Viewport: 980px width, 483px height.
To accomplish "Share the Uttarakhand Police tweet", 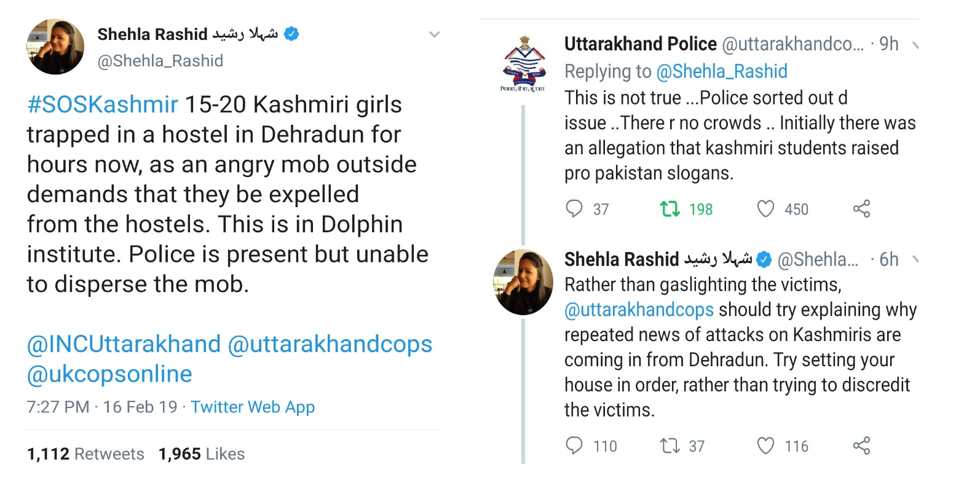I will click(x=861, y=209).
